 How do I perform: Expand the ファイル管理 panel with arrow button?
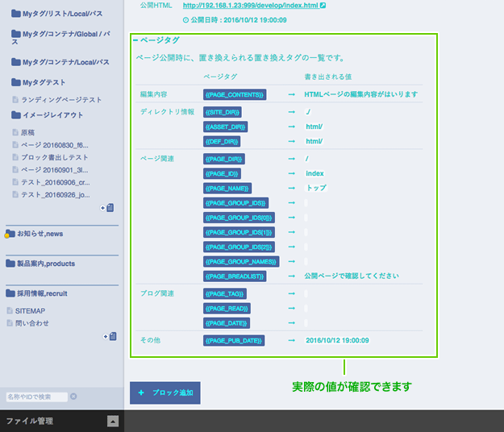coord(113,421)
